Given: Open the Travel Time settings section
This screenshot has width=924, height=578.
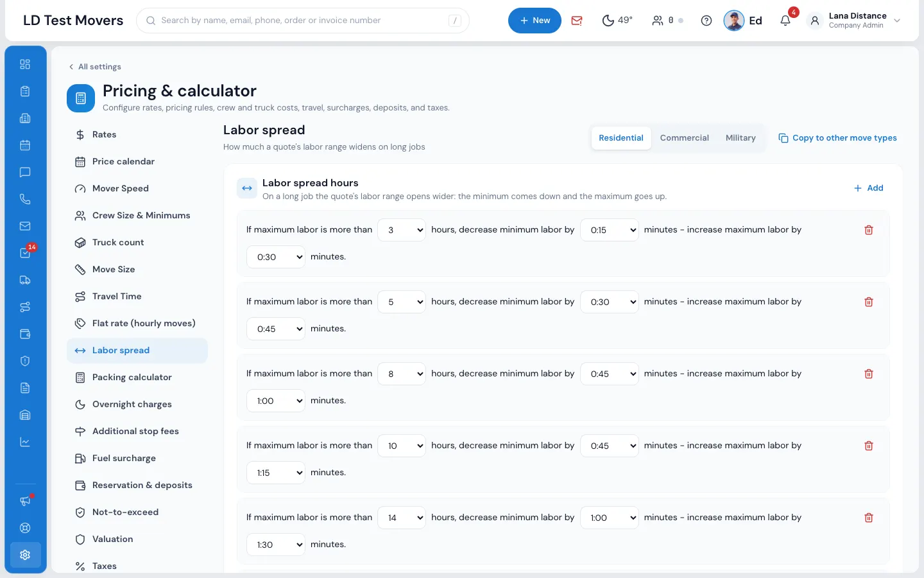Looking at the screenshot, I should tap(137, 297).
